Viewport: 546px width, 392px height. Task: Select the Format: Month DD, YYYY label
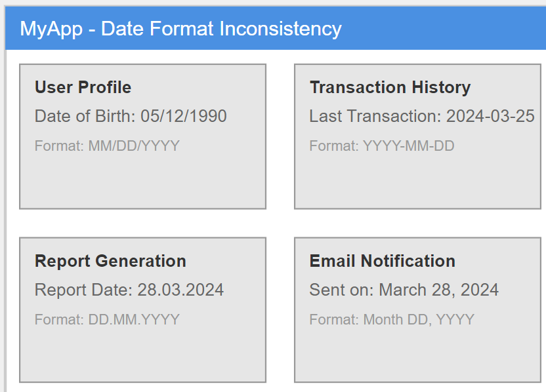(392, 320)
